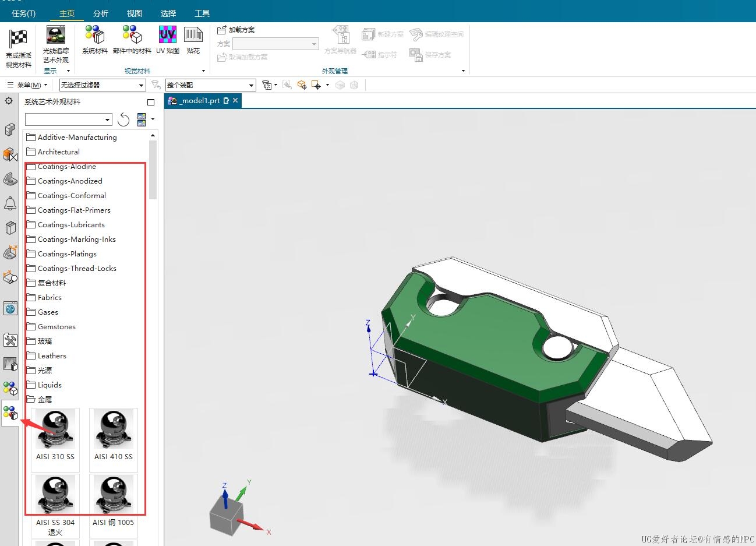Viewport: 756px width, 546px height.
Task: Open the constraint navigator sidebar icon
Action: [10, 154]
